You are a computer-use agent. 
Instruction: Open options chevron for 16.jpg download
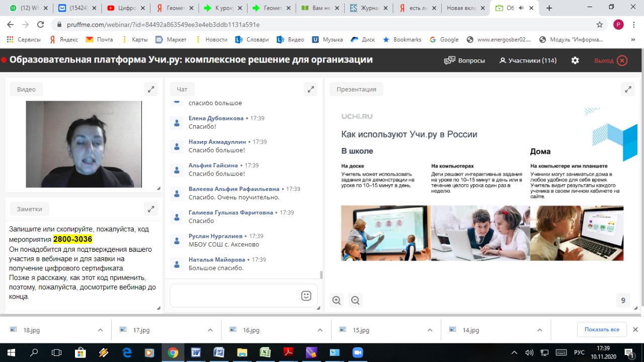coord(320,330)
